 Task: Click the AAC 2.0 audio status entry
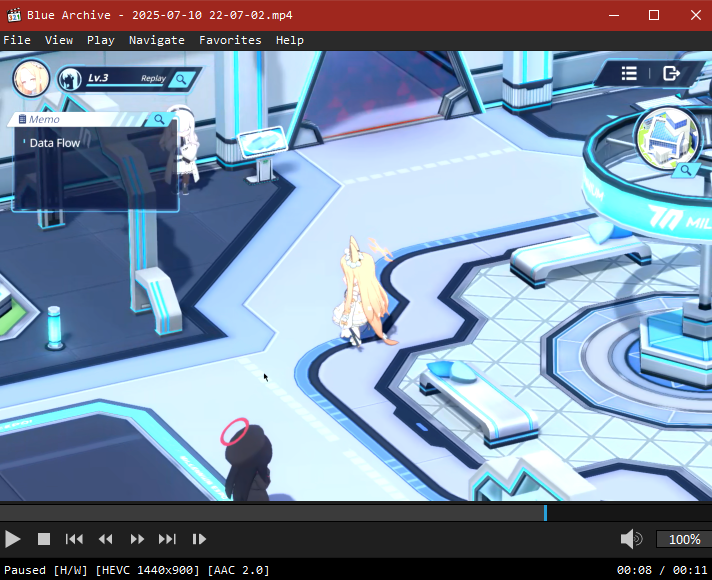point(238,570)
